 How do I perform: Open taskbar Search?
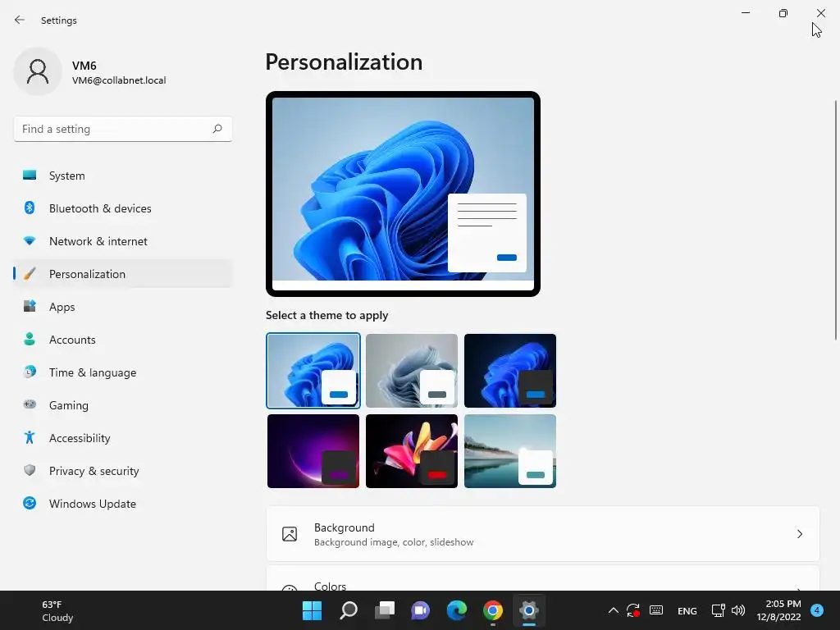pos(348,610)
